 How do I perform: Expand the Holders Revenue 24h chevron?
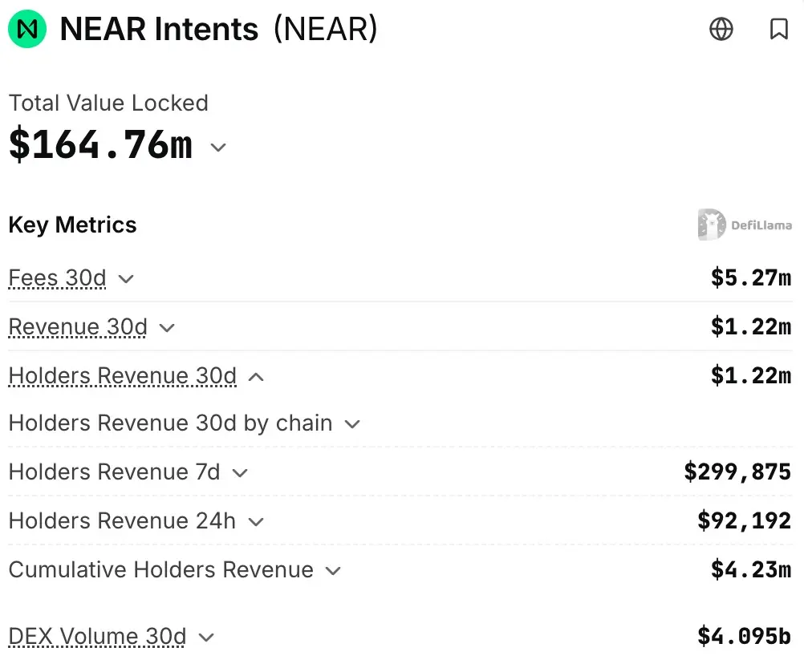tap(256, 522)
